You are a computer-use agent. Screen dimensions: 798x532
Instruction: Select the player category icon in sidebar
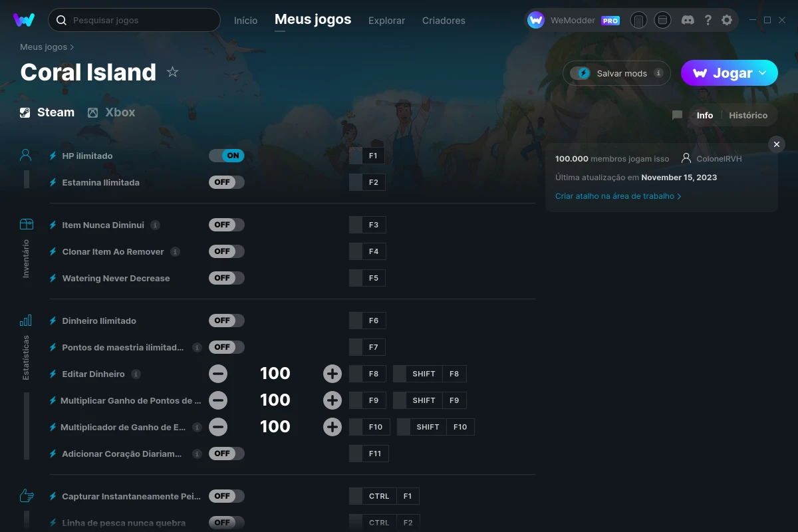point(25,156)
